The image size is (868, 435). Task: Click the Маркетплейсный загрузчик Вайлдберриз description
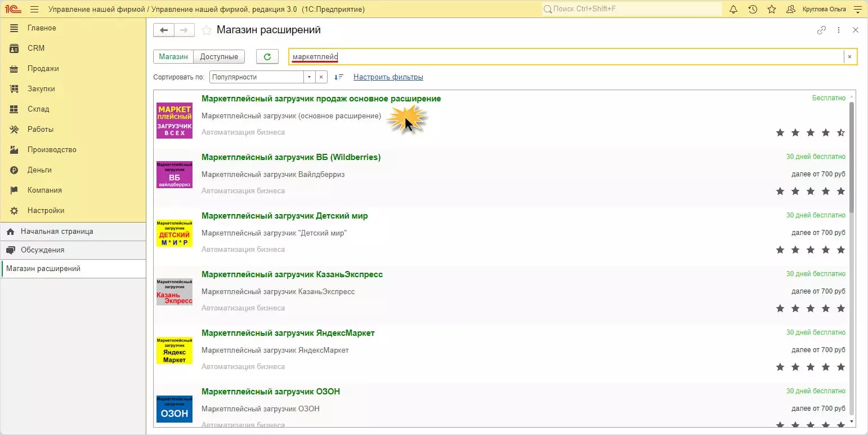tap(273, 175)
